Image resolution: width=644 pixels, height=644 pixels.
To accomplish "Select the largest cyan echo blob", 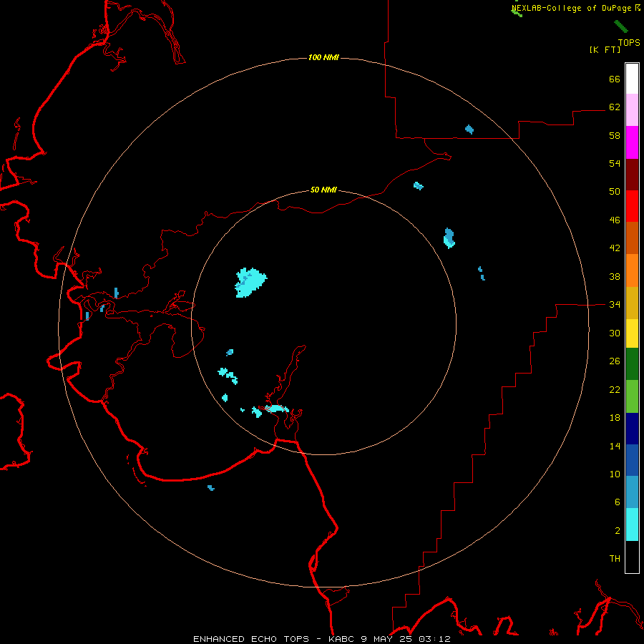I will 250,282.
